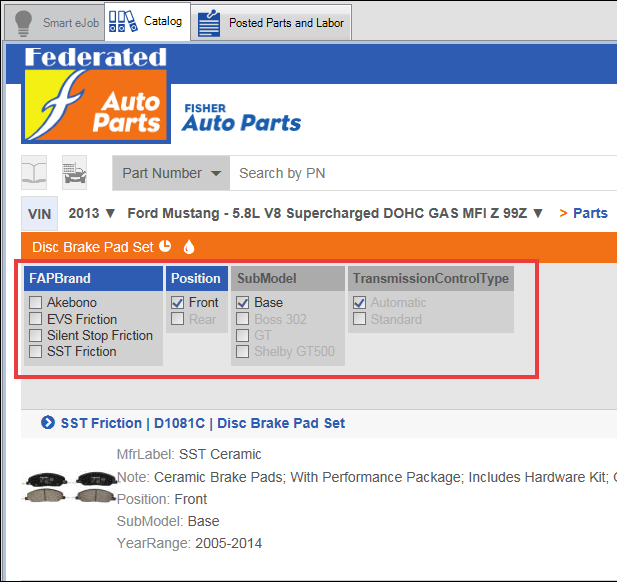Image resolution: width=617 pixels, height=582 pixels.
Task: Open SST Friction D1081C part link
Action: point(203,423)
